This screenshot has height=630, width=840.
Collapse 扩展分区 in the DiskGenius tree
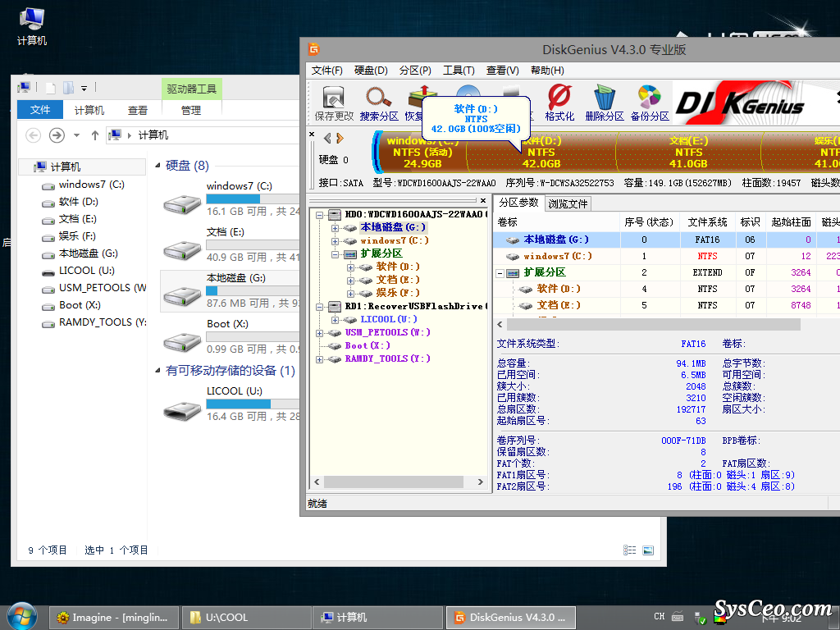click(335, 254)
